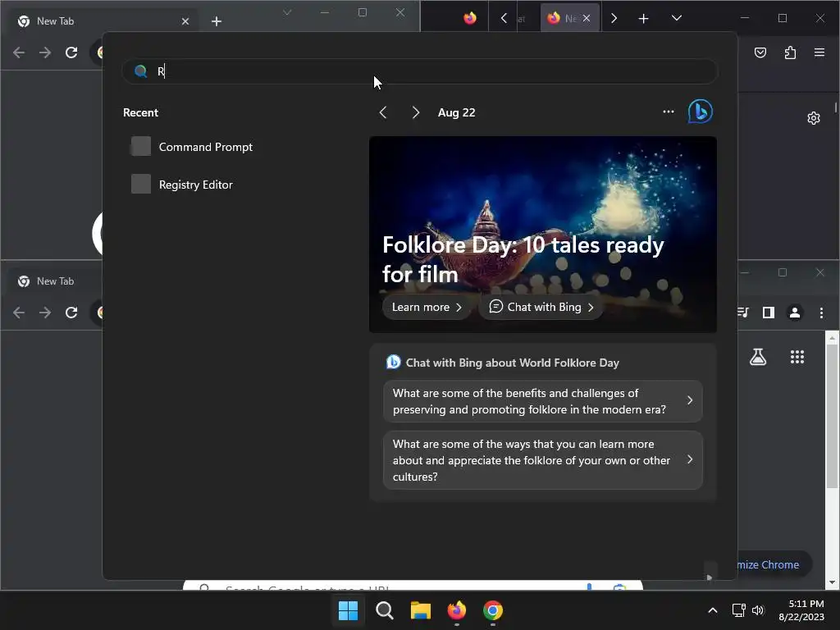Open Pocket in Firefox toolbar
This screenshot has height=630, width=840.
point(760,52)
